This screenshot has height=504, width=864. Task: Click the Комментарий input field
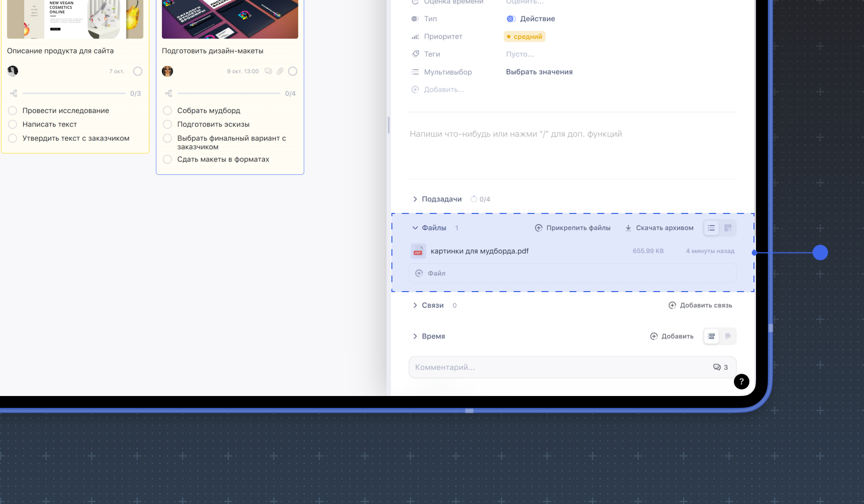(555, 367)
